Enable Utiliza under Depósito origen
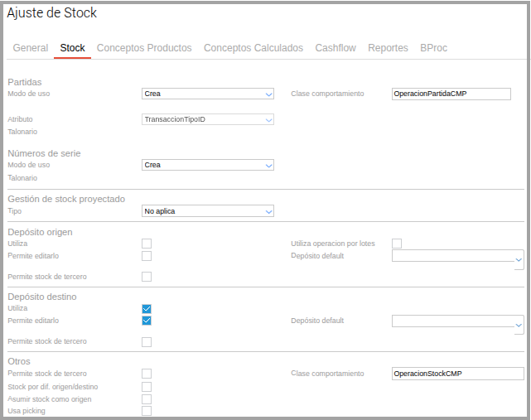Screen dimensions: 531x420 point(147,244)
